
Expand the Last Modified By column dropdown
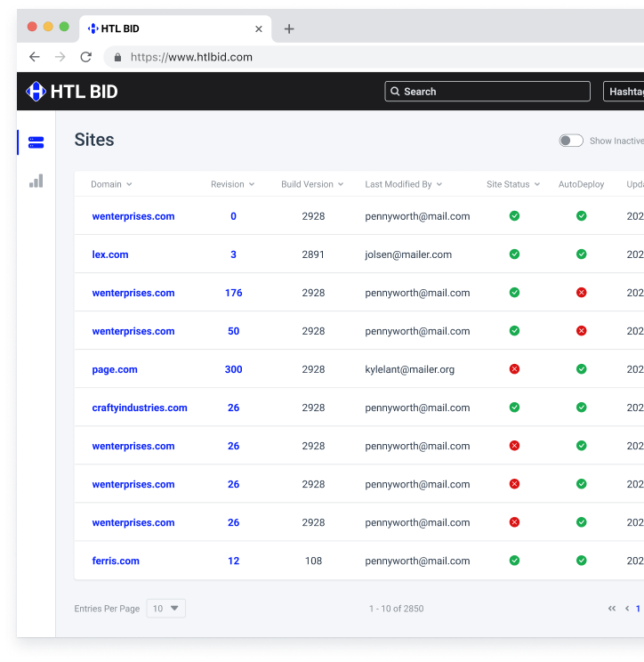439,185
